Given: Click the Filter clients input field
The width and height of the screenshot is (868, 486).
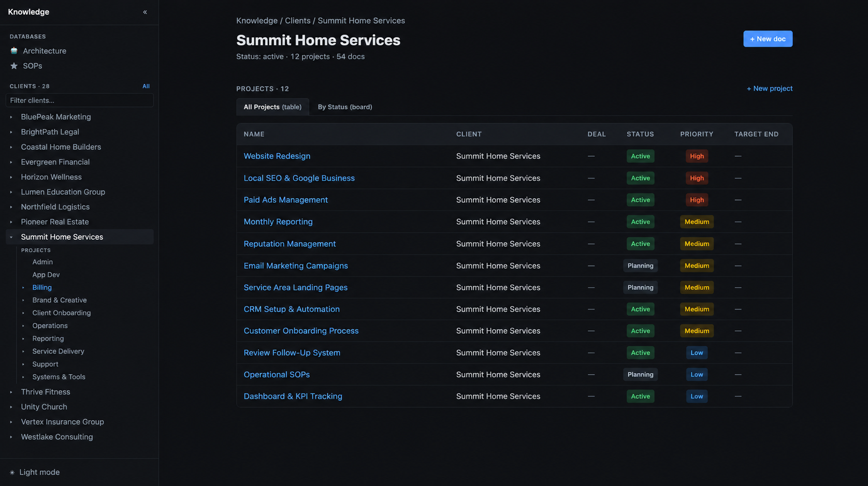Looking at the screenshot, I should click(80, 100).
